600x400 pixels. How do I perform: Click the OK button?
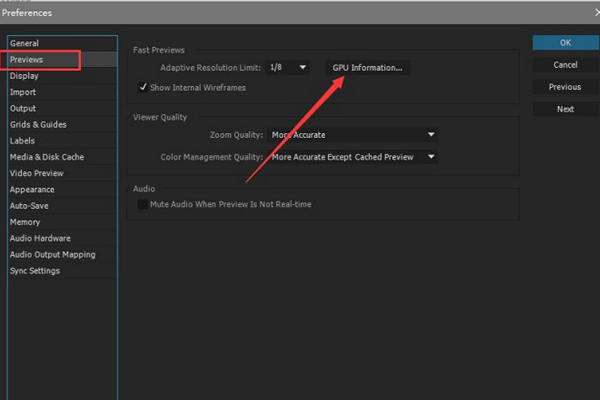click(565, 43)
